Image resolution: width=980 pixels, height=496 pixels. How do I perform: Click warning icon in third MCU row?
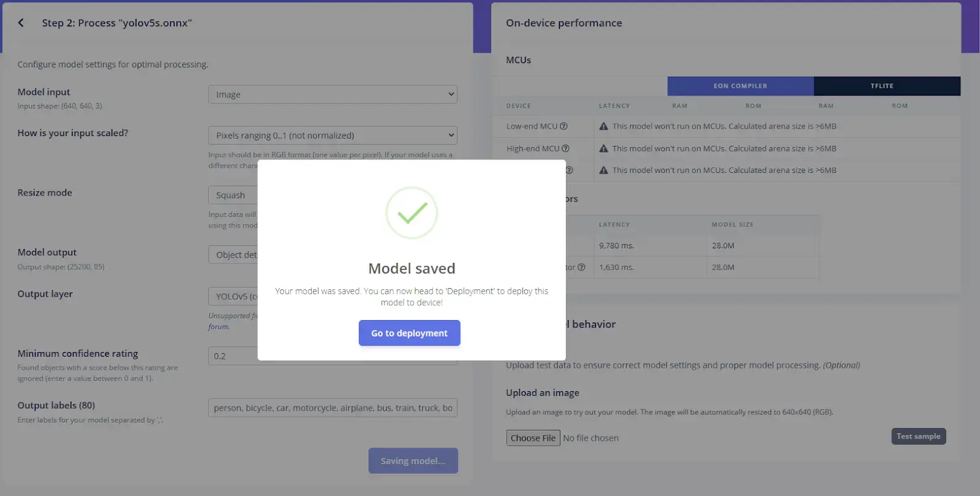[603, 170]
